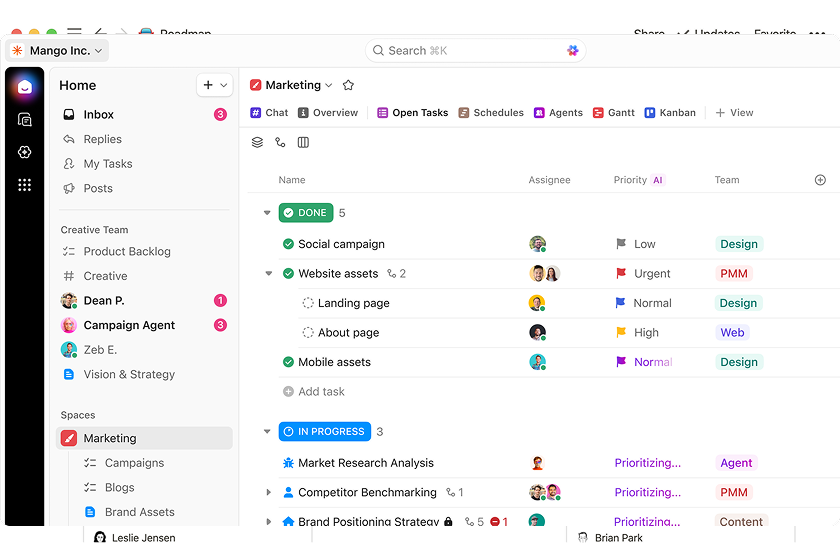Image resolution: width=840 pixels, height=560 pixels.
Task: Click the lock icon on Brand Positioning Strategy
Action: point(448,521)
